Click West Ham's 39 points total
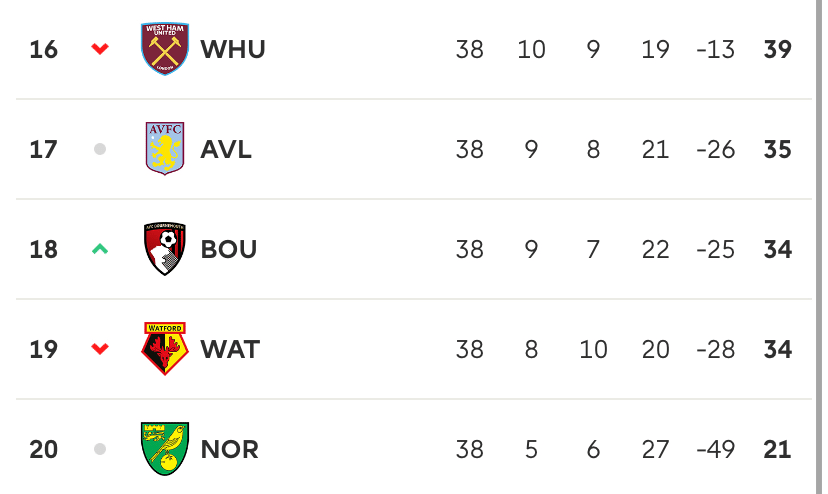This screenshot has width=828, height=494. 777,49
